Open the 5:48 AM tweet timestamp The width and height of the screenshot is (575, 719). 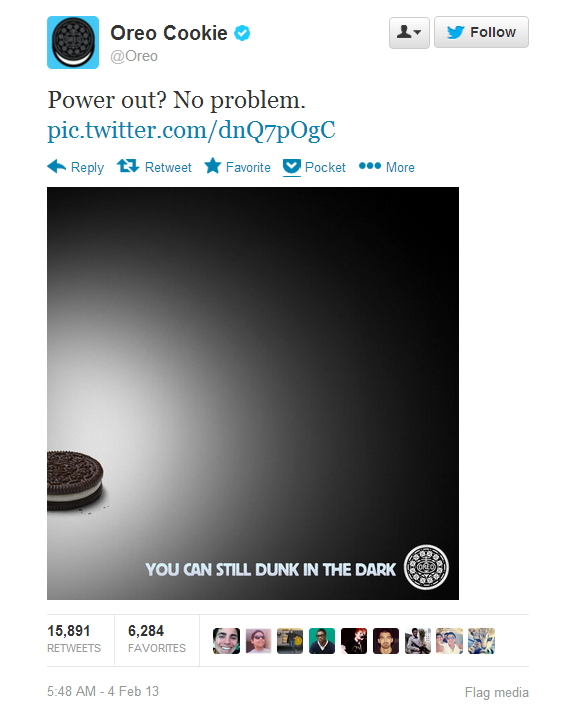pos(103,691)
